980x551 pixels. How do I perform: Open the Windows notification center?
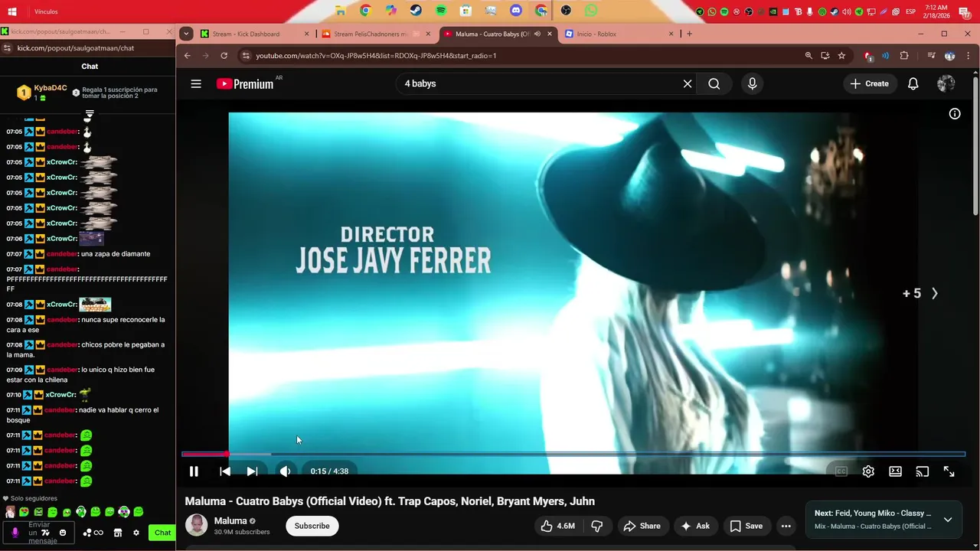point(965,11)
